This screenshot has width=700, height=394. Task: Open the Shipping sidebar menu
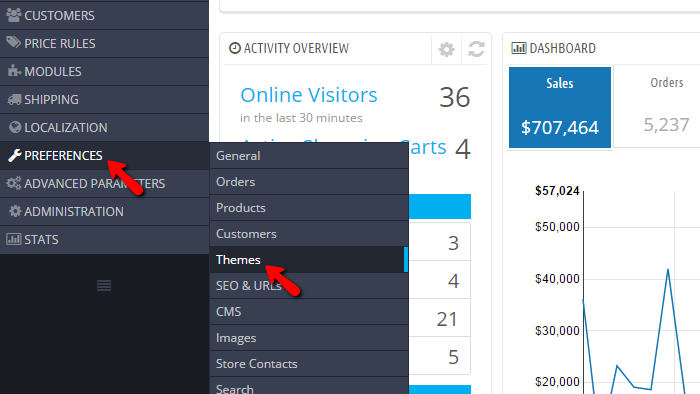tap(104, 100)
